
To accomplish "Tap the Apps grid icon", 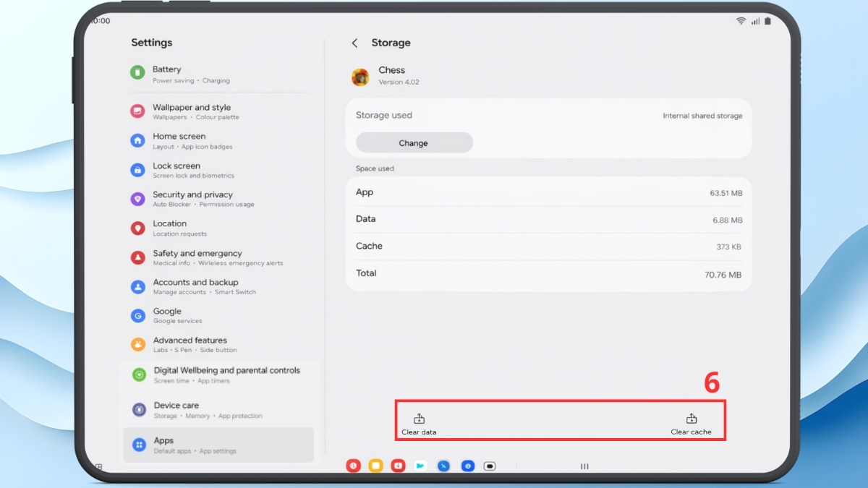I will [139, 445].
